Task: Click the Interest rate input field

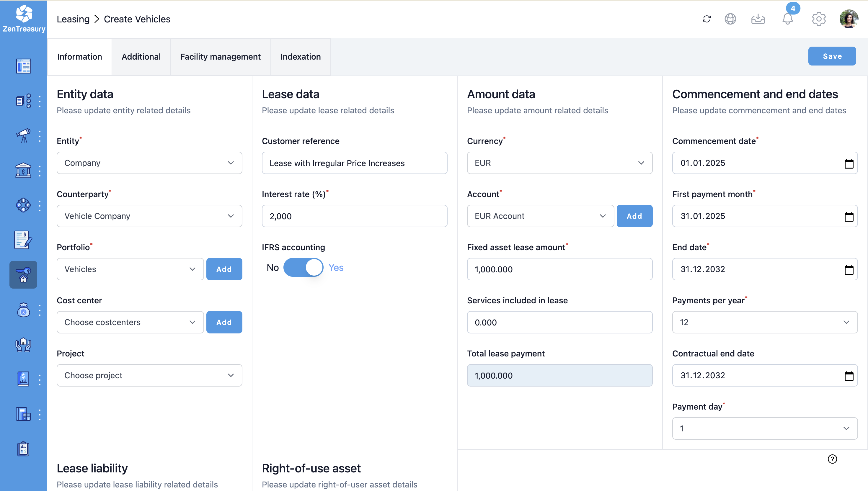Action: pyautogui.click(x=354, y=216)
